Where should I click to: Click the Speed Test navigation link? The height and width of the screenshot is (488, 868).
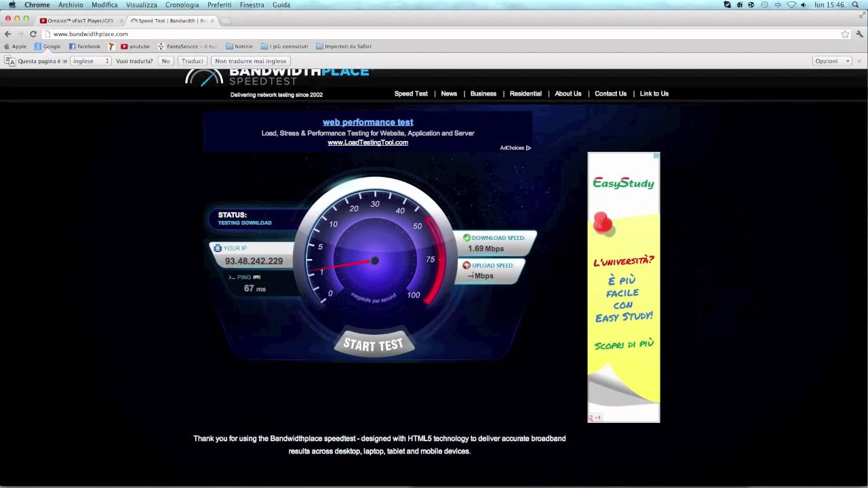pos(411,94)
